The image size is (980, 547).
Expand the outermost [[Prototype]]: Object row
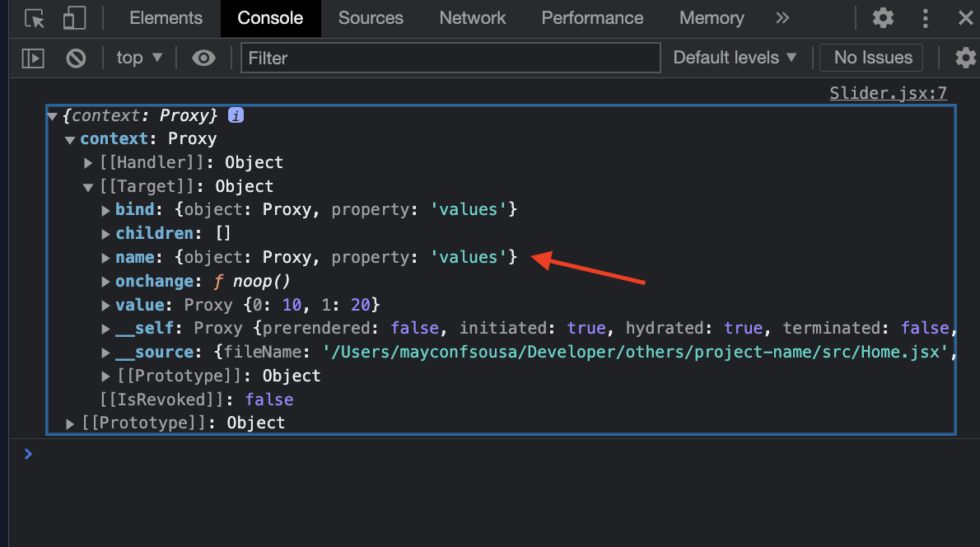point(70,423)
